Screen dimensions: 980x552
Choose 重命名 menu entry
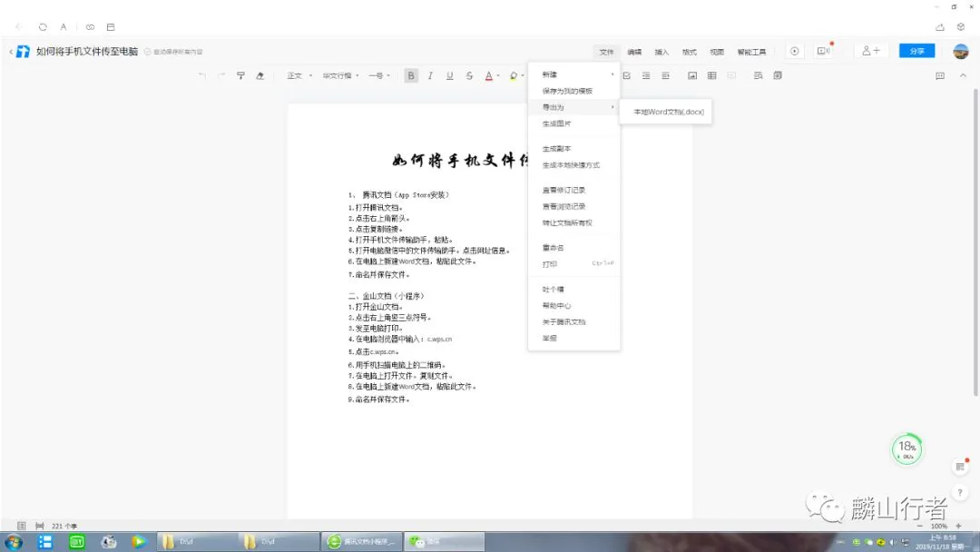(x=574, y=248)
